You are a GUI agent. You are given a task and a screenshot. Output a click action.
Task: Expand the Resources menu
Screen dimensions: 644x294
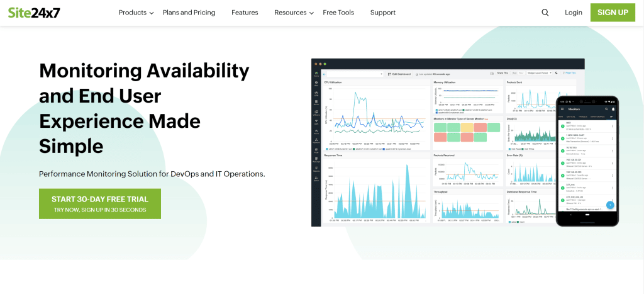(294, 13)
